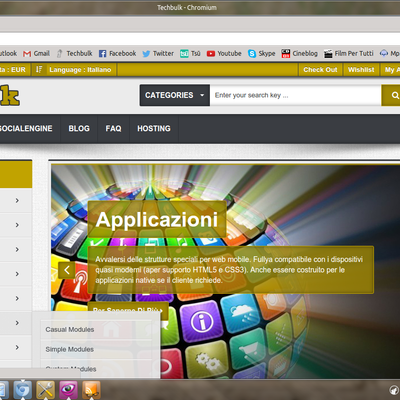Open the pink eye viewer app

(68, 390)
